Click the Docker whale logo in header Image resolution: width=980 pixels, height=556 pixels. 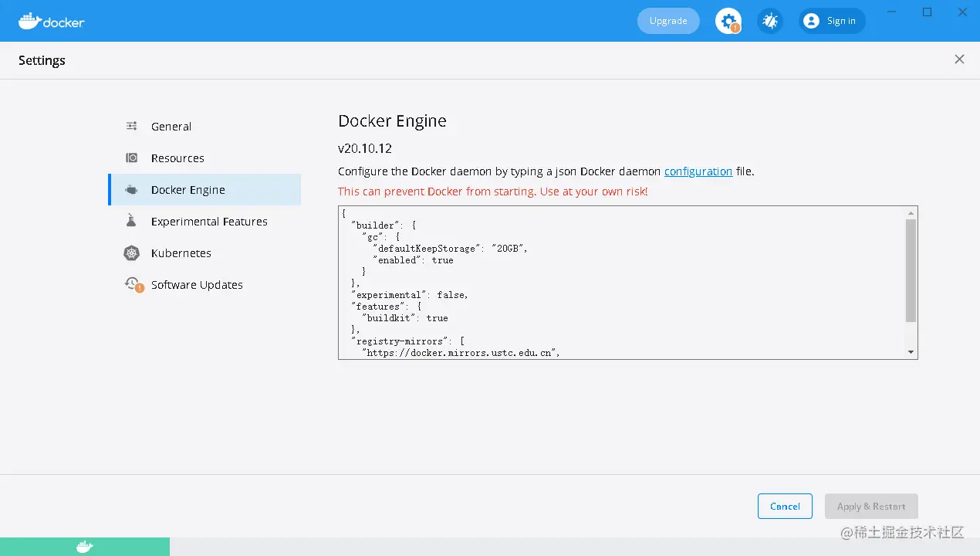coord(52,21)
